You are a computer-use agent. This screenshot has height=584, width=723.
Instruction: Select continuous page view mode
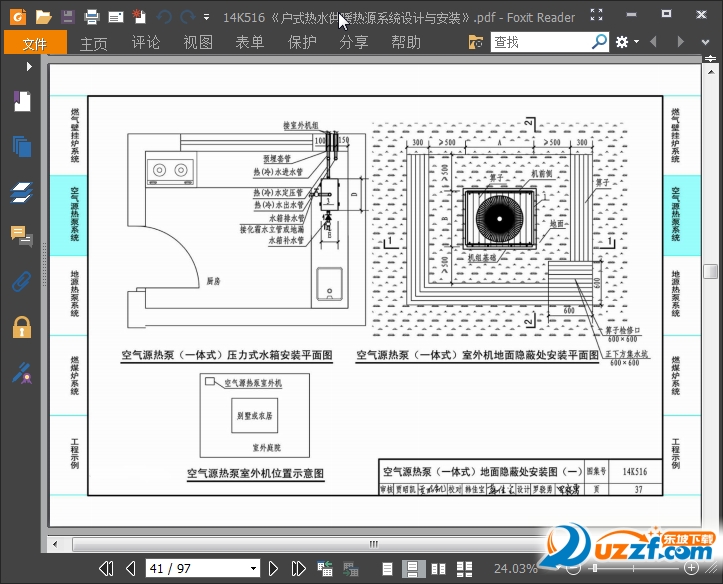click(413, 569)
